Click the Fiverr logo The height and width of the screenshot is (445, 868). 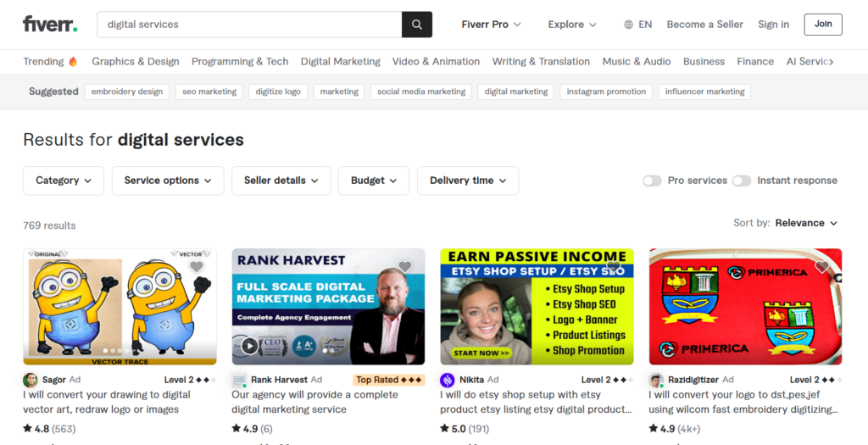point(50,25)
